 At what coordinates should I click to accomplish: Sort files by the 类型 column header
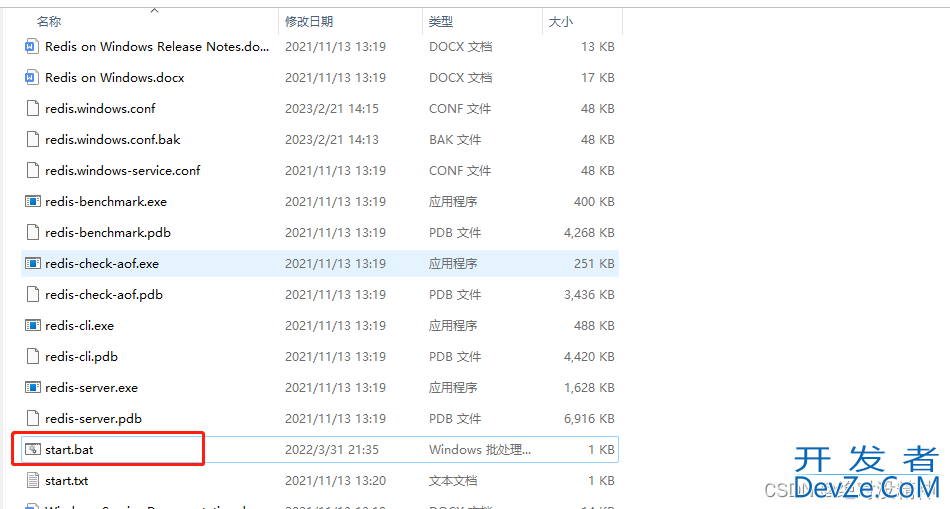[x=440, y=22]
